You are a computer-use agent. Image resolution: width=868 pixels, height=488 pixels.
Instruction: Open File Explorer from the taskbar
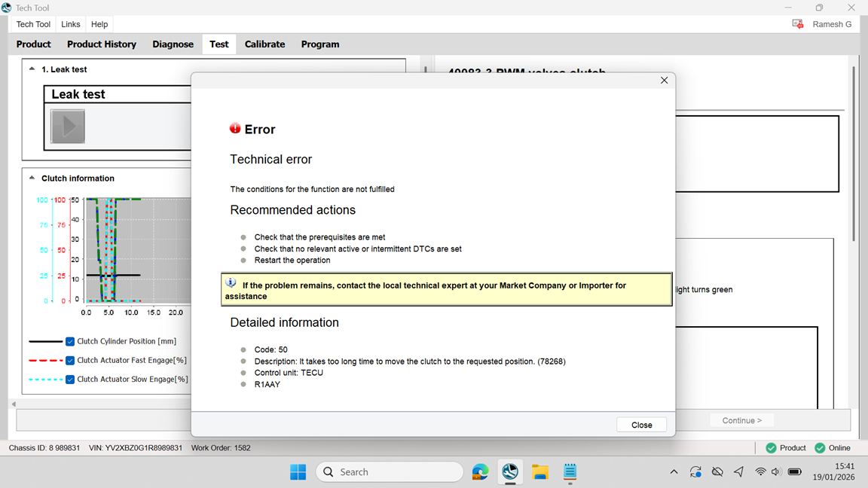point(539,472)
